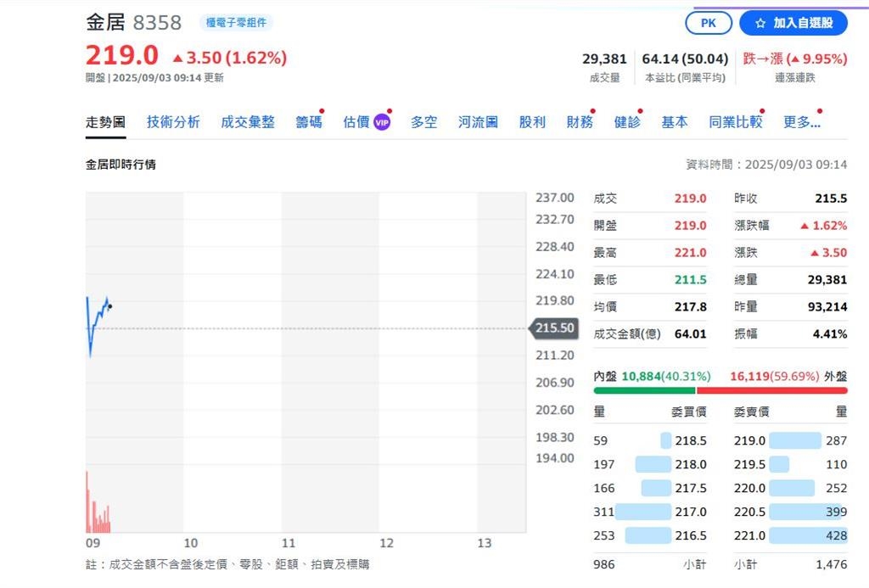Select the 籌碼 tab
Viewport: 869px width, 588px height.
309,122
